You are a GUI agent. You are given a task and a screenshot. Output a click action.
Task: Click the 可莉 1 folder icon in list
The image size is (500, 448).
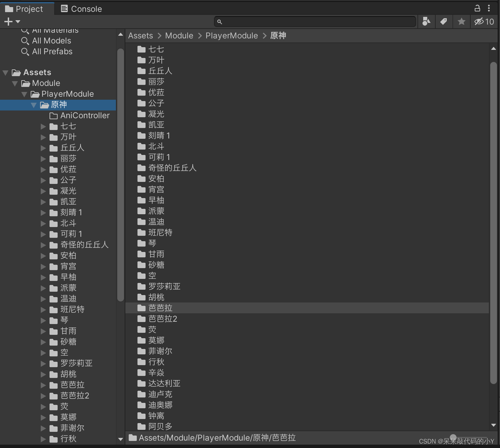[142, 157]
